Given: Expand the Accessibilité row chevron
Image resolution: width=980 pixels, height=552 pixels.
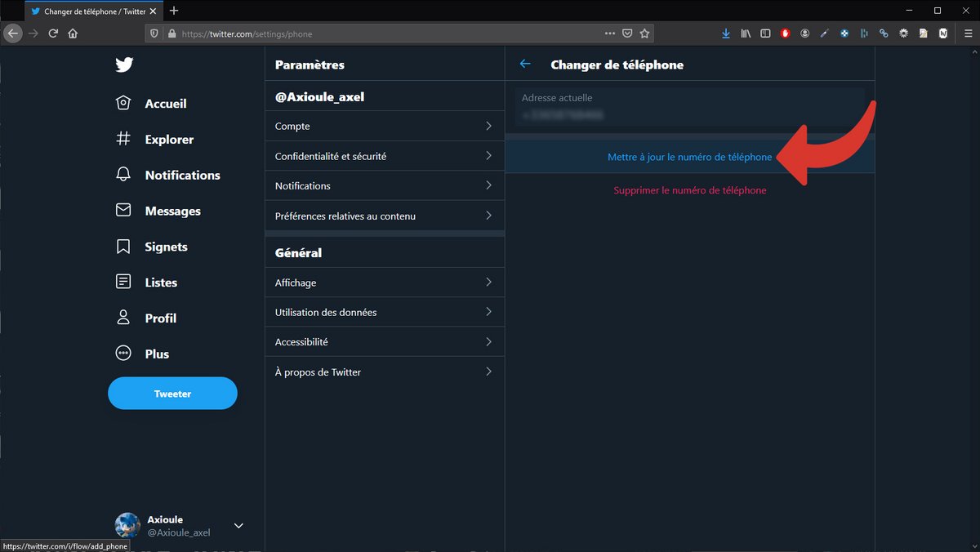Looking at the screenshot, I should [x=488, y=341].
